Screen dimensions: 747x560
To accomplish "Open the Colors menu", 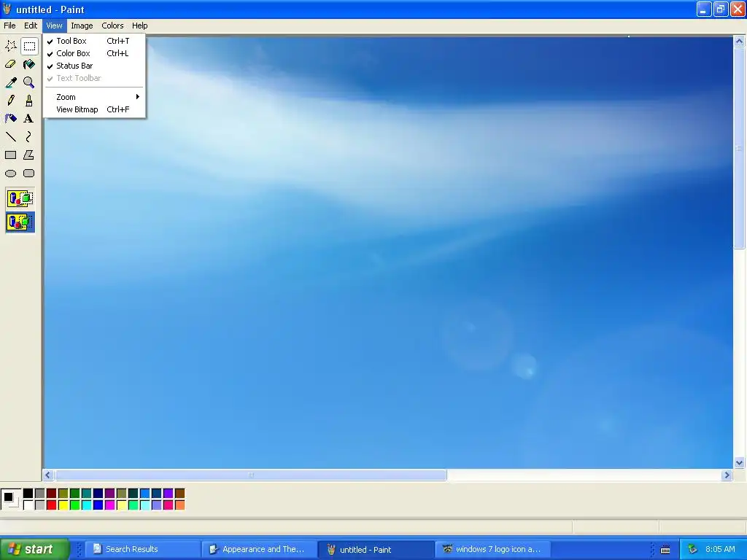I will (x=112, y=26).
